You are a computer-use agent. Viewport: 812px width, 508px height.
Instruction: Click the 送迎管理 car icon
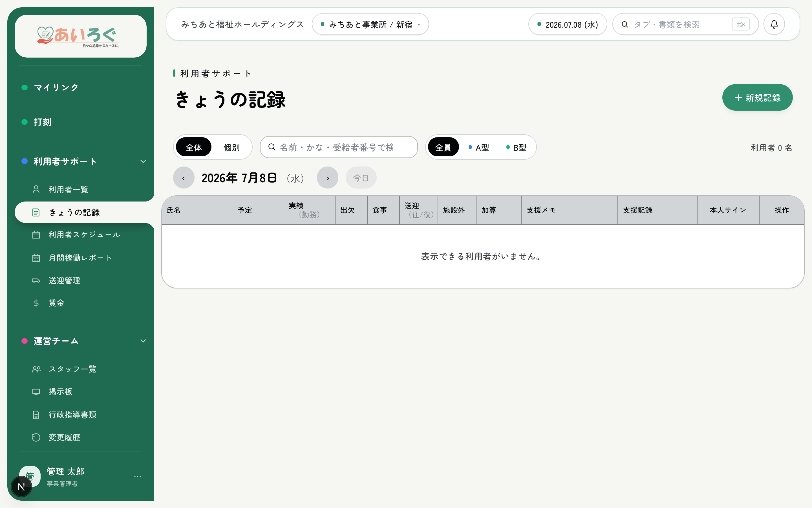point(36,280)
